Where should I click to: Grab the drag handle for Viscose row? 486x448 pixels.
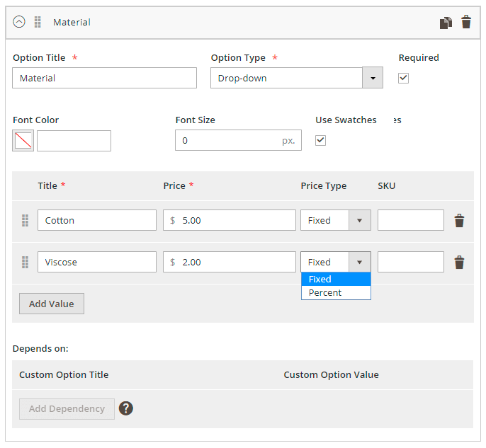pos(25,263)
